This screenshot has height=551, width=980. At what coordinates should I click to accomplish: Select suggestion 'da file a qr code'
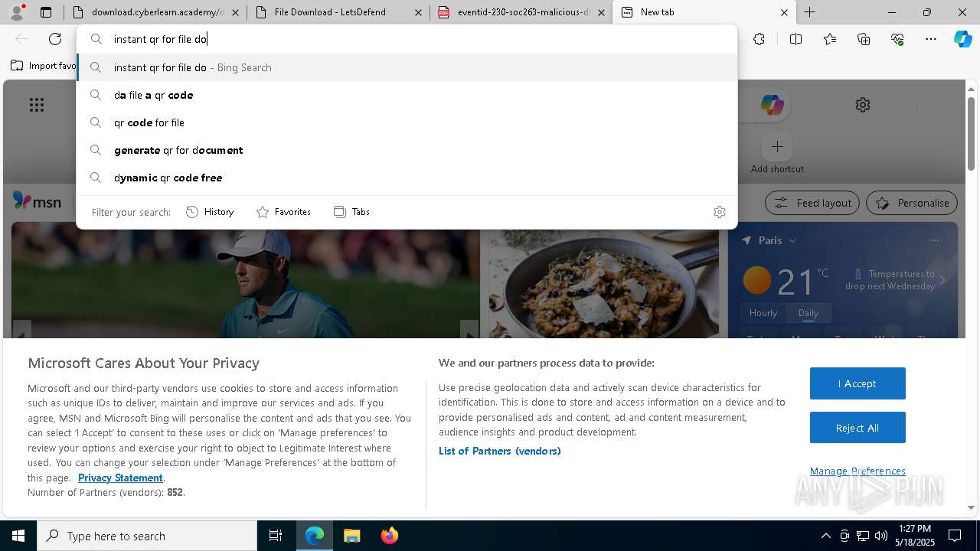(x=407, y=95)
